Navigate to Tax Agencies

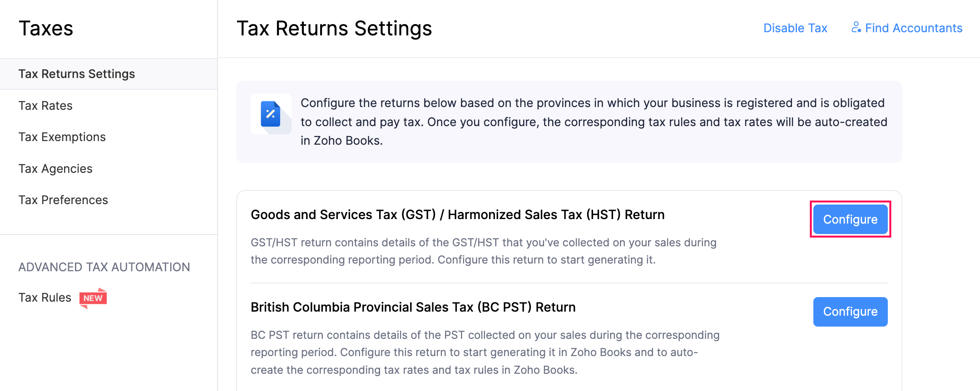55,168
